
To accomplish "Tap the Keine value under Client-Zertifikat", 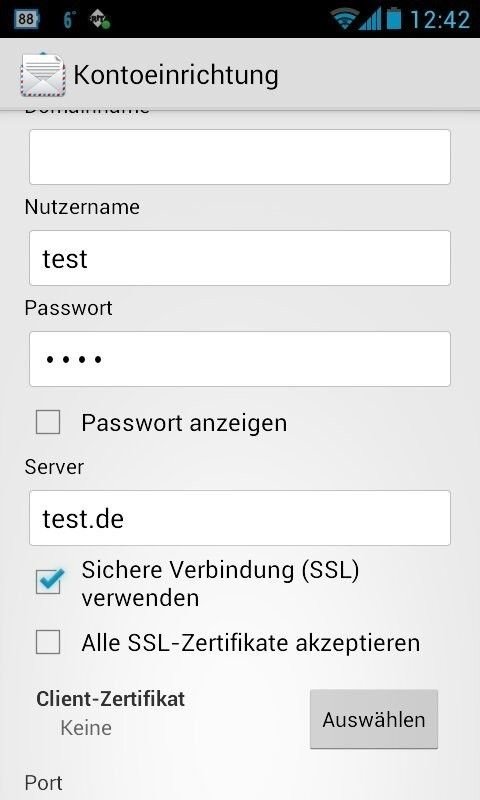I will (x=86, y=728).
